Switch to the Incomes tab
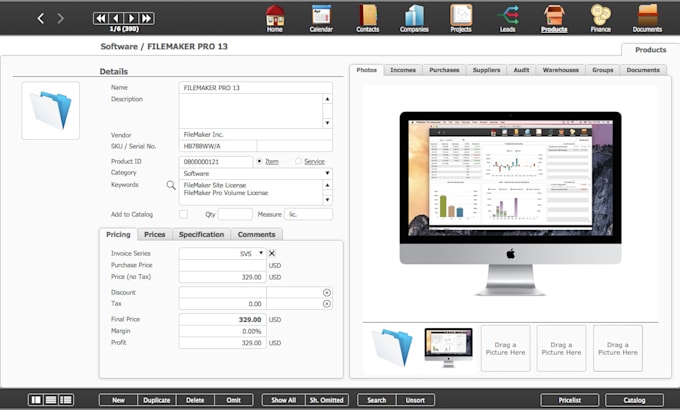 point(403,70)
